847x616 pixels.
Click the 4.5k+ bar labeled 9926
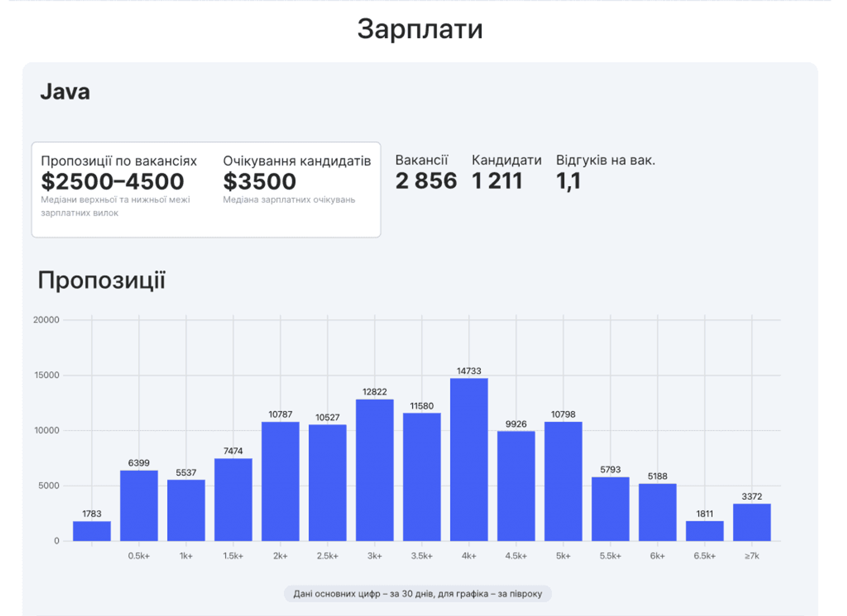[516, 486]
